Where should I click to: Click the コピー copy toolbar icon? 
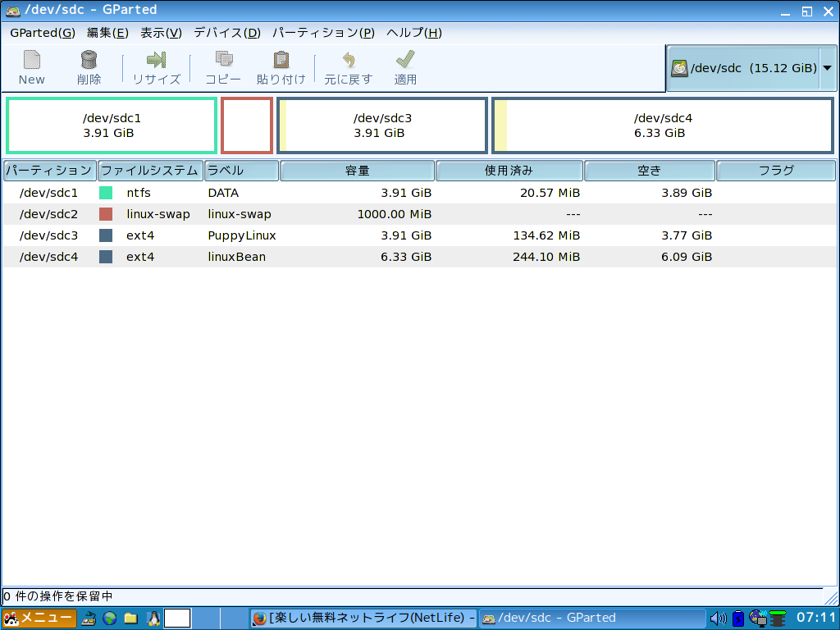pyautogui.click(x=223, y=59)
